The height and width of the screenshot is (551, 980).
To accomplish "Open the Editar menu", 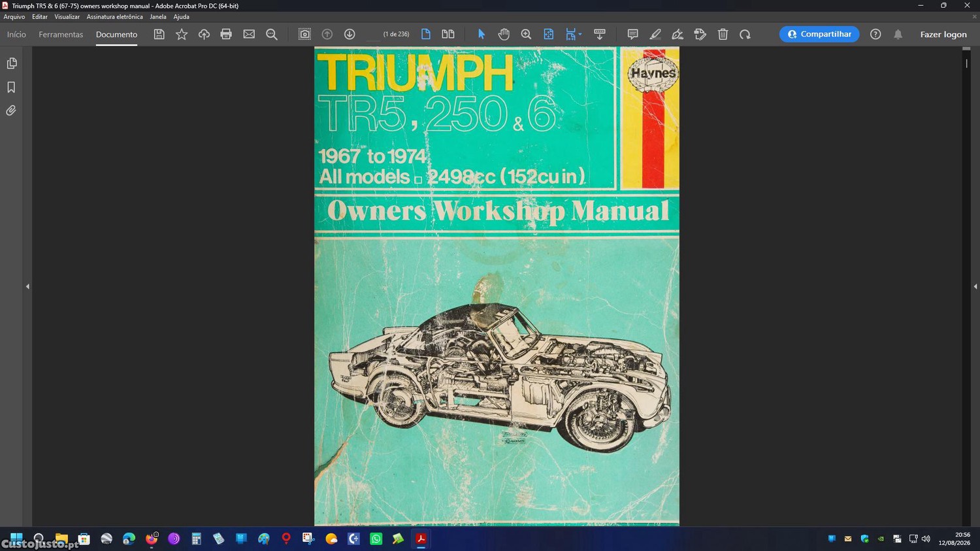I will click(x=40, y=17).
